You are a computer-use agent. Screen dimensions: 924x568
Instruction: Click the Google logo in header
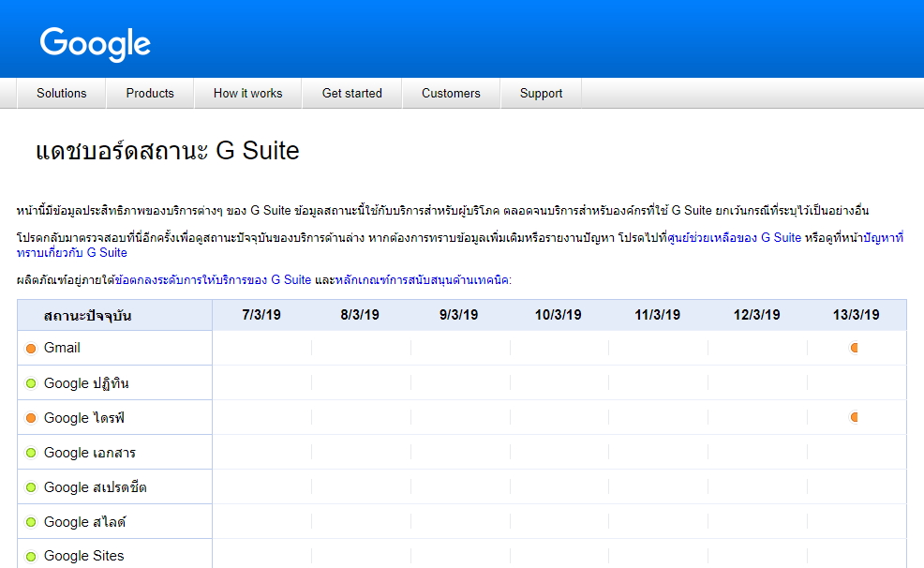coord(95,44)
